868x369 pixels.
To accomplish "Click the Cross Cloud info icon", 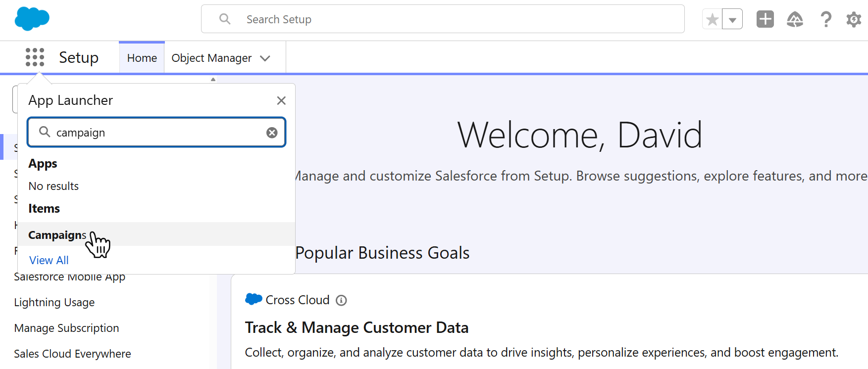I will tap(341, 300).
